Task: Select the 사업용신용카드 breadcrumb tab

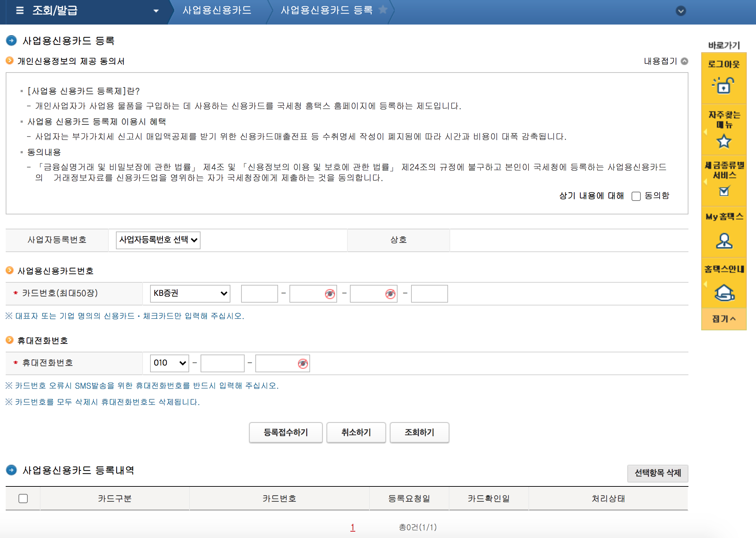Action: tap(217, 10)
